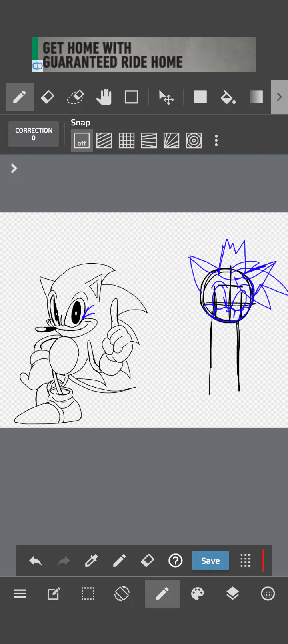288x644 pixels.
Task: Choose the Bucket fill tool
Action: tap(228, 97)
